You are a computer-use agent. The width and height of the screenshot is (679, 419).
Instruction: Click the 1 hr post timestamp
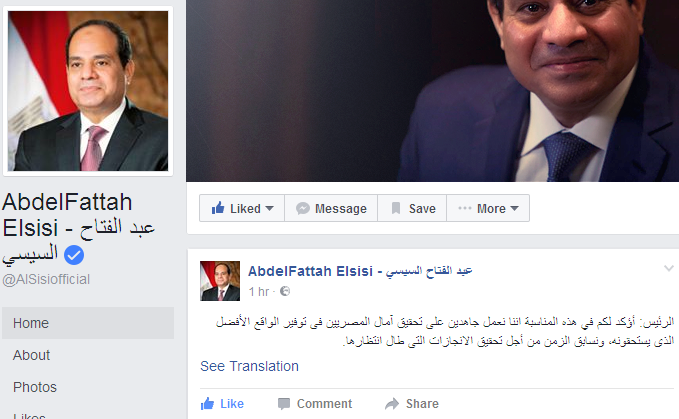click(259, 292)
